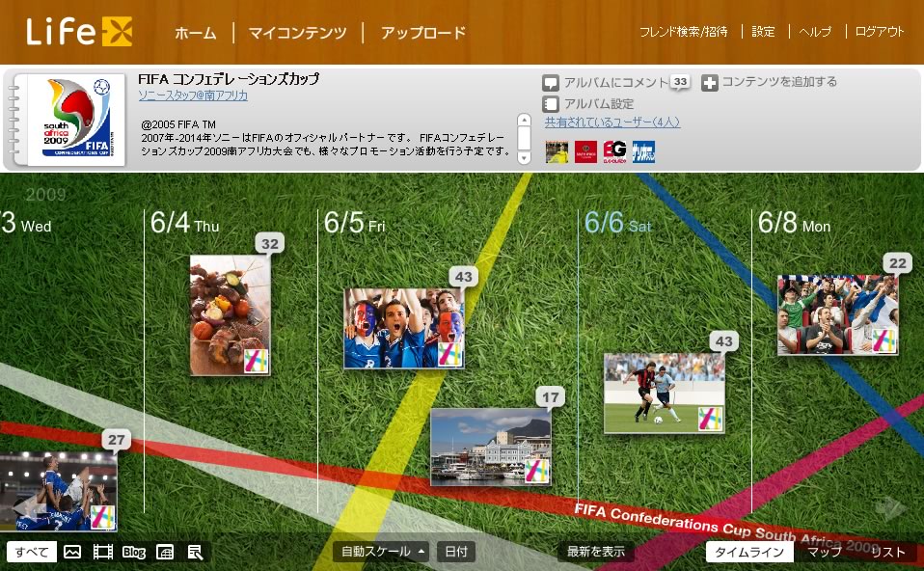Click the 17 badge on the harbor photo
924x571 pixels.
[x=551, y=397]
